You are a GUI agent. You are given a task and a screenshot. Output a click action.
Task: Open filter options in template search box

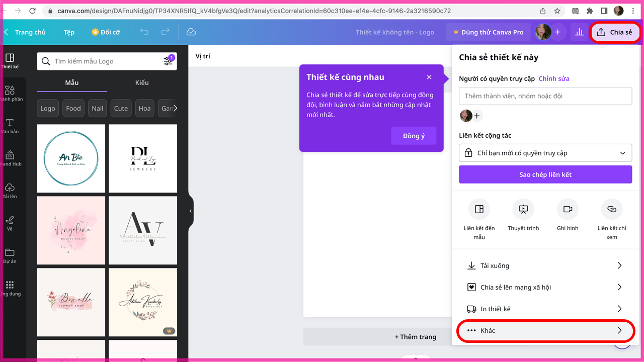168,61
